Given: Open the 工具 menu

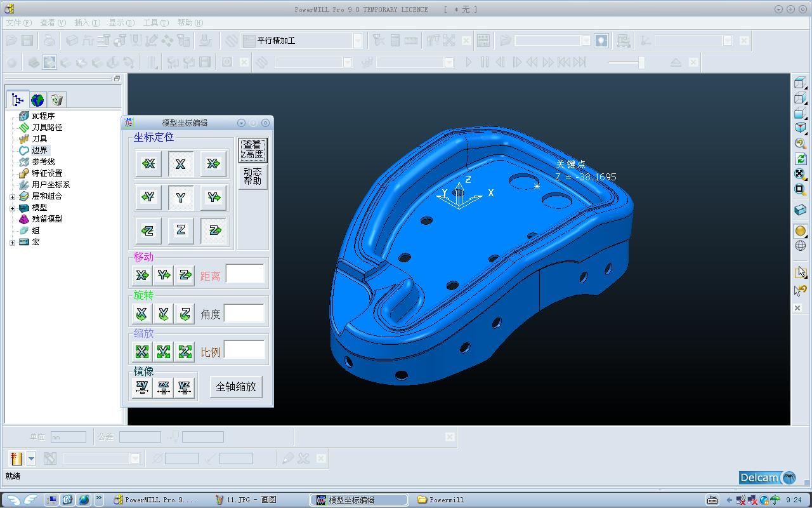Looking at the screenshot, I should pos(156,23).
